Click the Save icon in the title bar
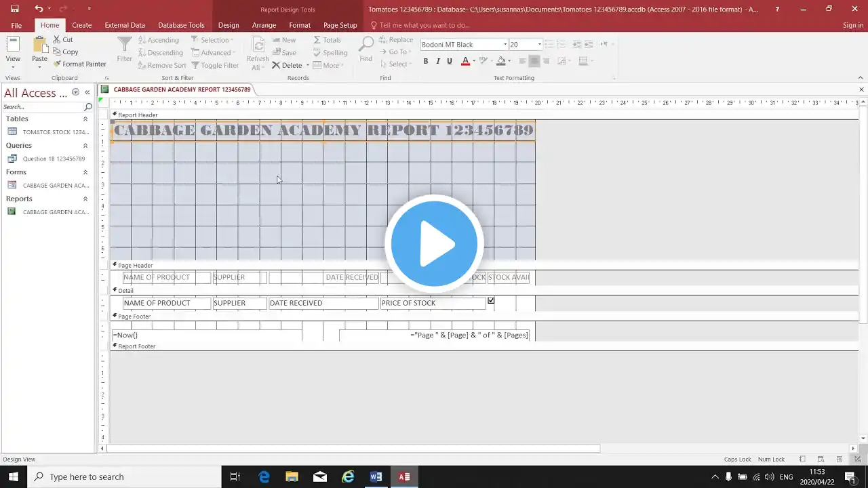 15,9
